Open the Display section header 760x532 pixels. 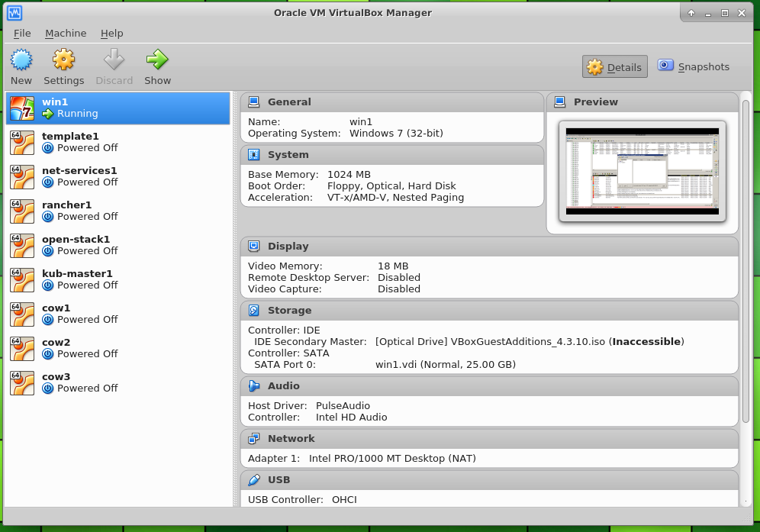tap(489, 247)
